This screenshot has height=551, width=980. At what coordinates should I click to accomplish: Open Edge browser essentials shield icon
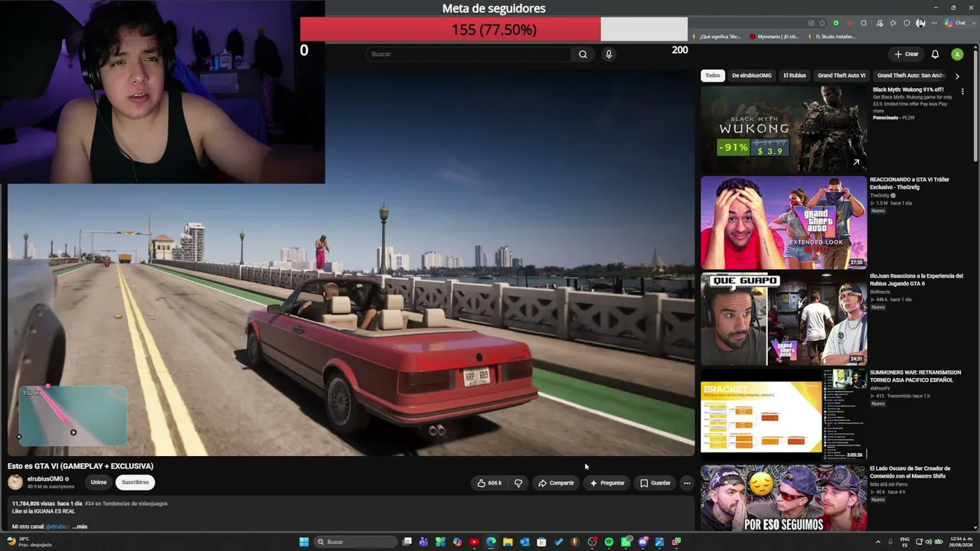pyautogui.click(x=907, y=23)
